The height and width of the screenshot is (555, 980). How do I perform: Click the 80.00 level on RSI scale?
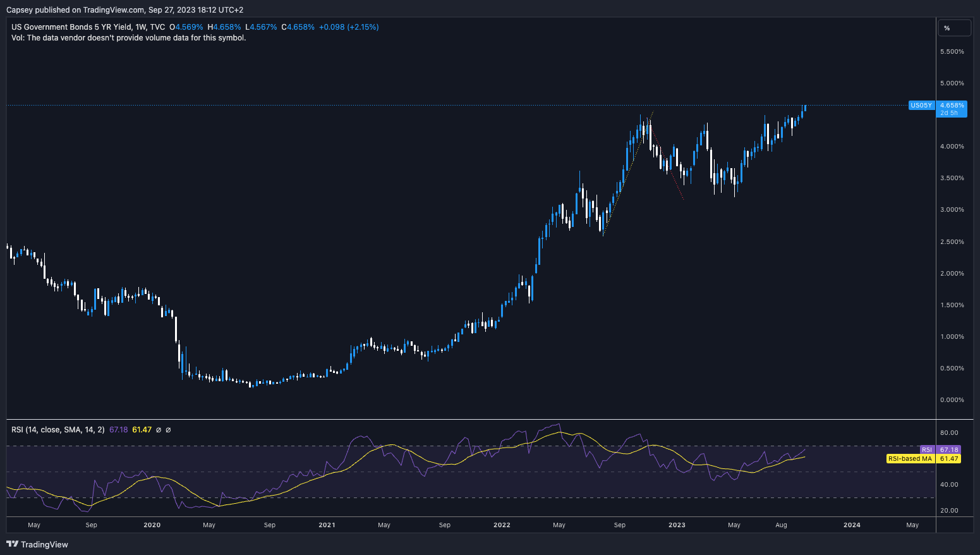click(x=949, y=433)
